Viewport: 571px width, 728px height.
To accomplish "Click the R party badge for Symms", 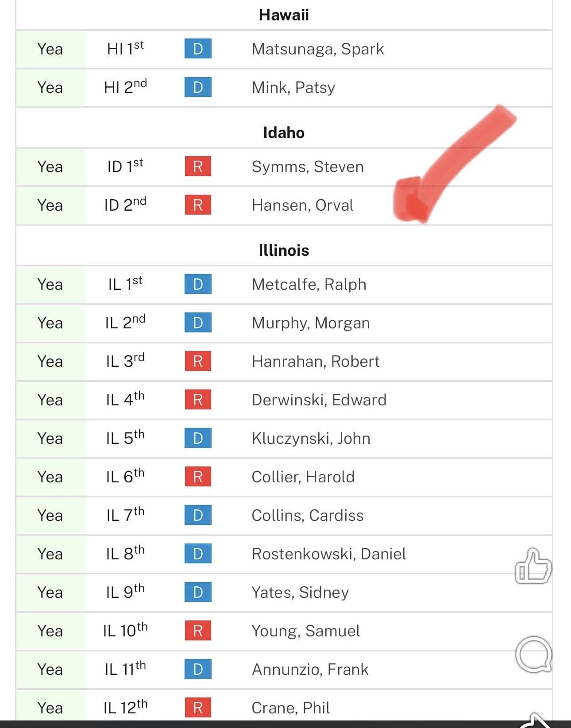I will [198, 166].
